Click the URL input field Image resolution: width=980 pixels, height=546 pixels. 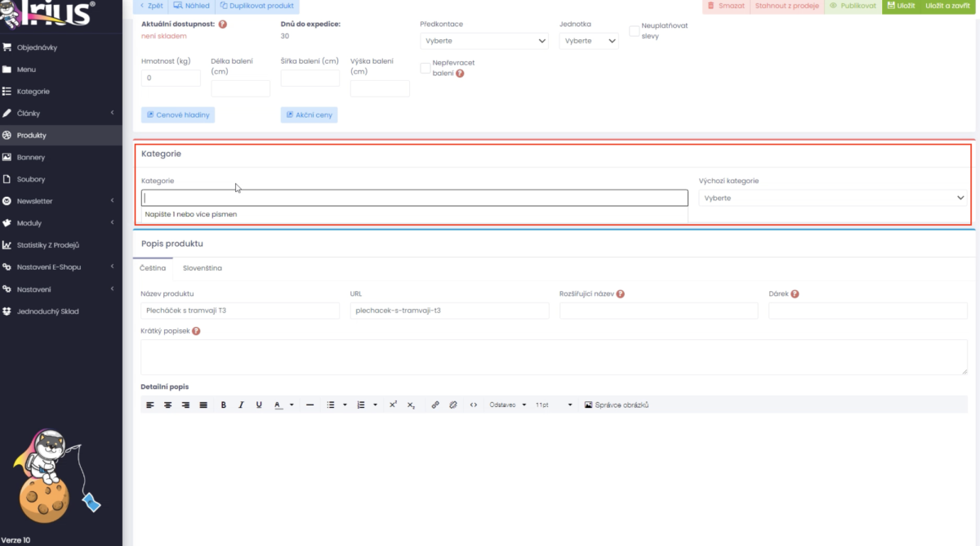click(449, 311)
